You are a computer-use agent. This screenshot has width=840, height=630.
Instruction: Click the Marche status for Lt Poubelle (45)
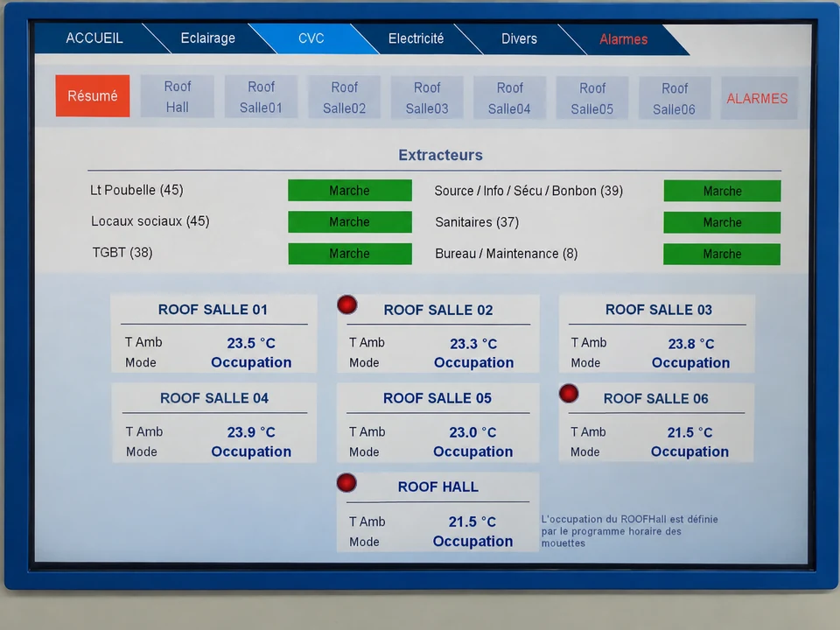(x=350, y=190)
